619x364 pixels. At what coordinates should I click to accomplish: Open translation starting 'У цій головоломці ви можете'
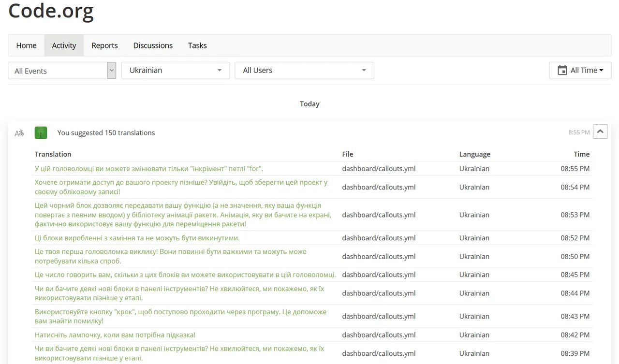coord(149,169)
